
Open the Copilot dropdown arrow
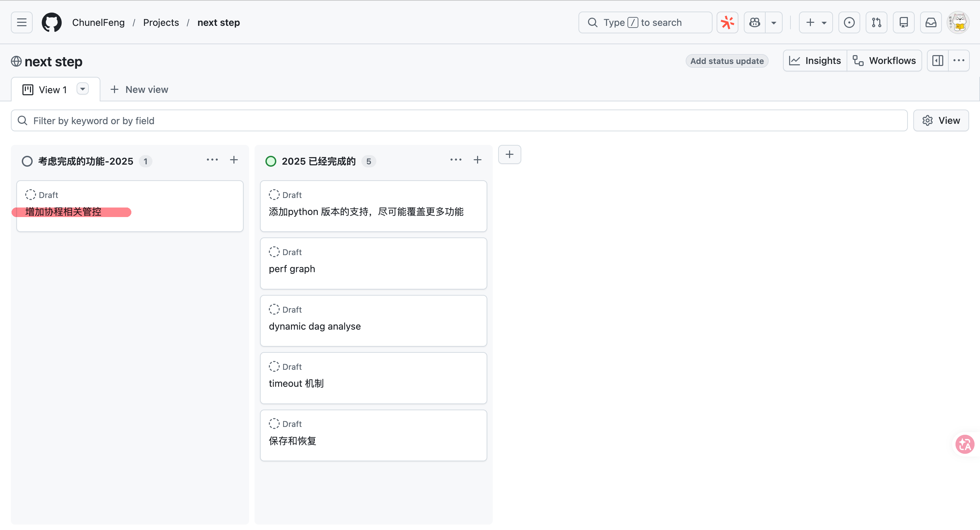(774, 22)
